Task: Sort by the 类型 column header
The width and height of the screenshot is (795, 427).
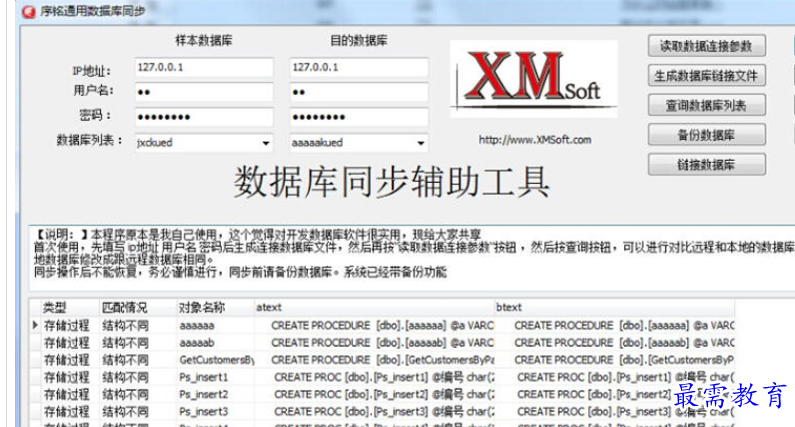Action: click(x=69, y=307)
